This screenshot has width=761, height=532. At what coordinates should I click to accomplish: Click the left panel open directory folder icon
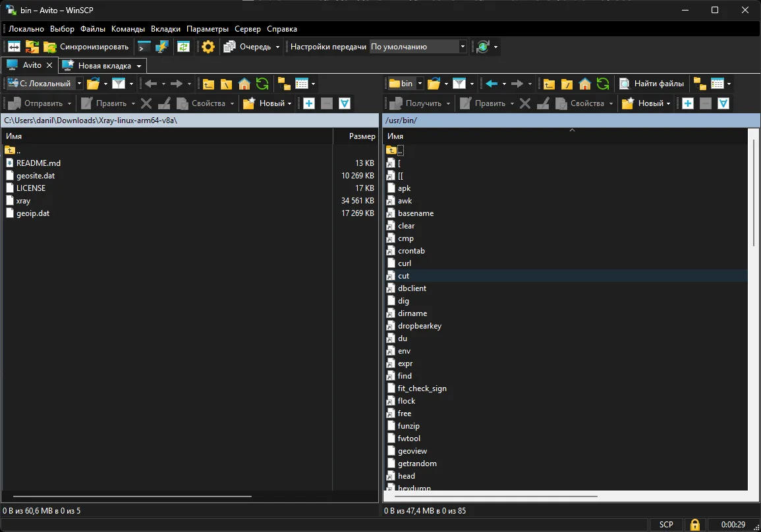coord(93,84)
